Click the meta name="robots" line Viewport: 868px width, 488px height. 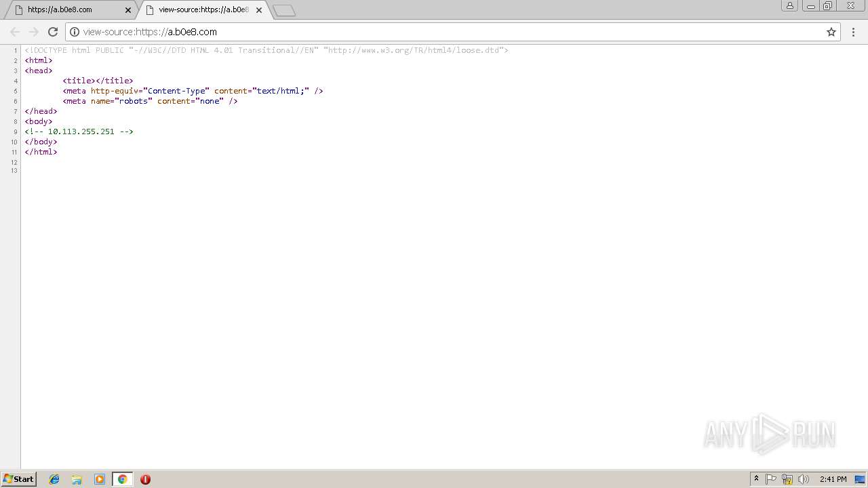tap(150, 101)
